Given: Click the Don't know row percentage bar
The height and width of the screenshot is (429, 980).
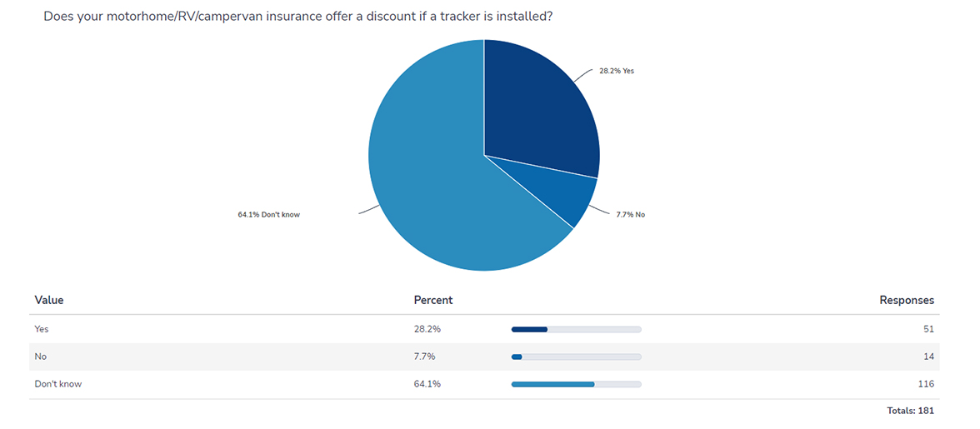Looking at the screenshot, I should coord(576,384).
